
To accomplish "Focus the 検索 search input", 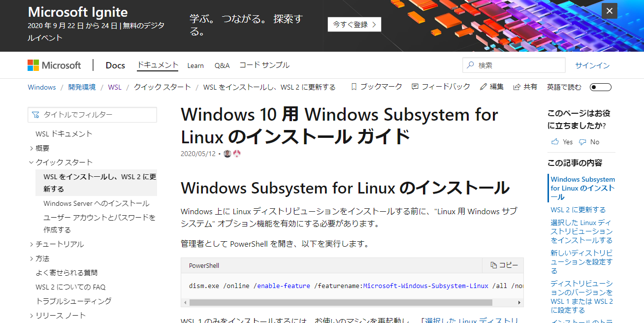I will coord(514,65).
